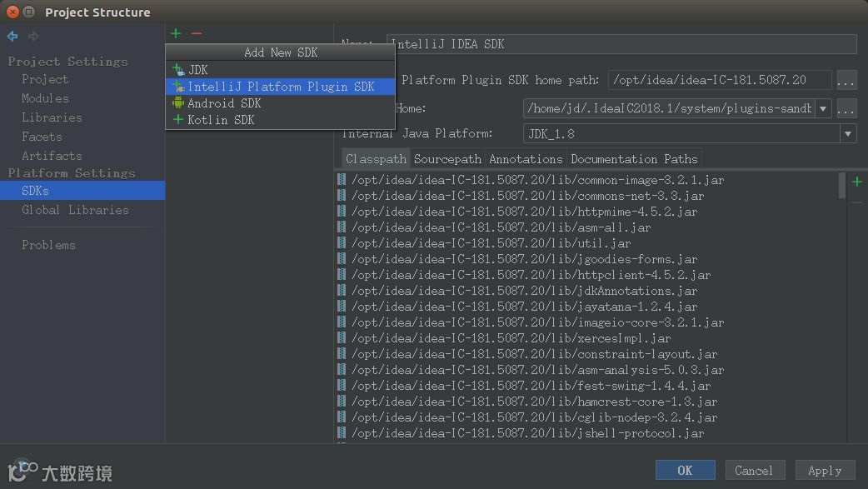Switch to the Annotations tab

coord(526,159)
